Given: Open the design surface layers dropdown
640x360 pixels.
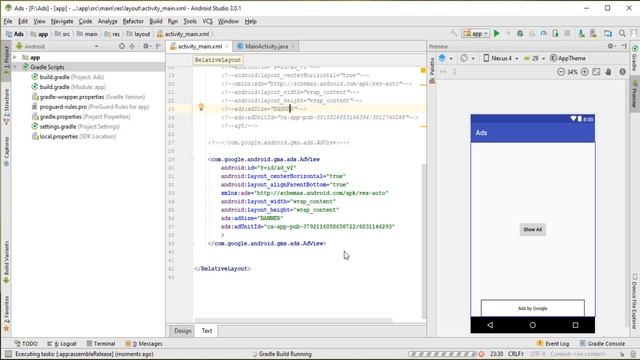Looking at the screenshot, I should pos(445,58).
